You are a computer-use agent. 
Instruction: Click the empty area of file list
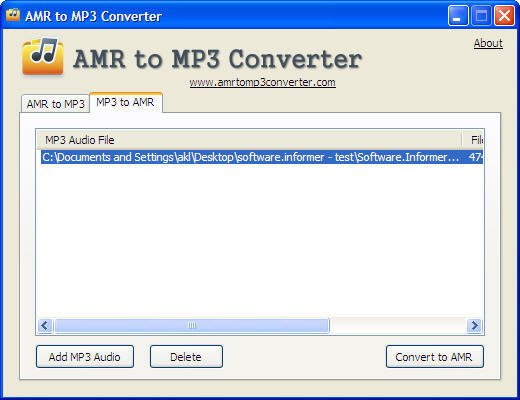point(260,240)
